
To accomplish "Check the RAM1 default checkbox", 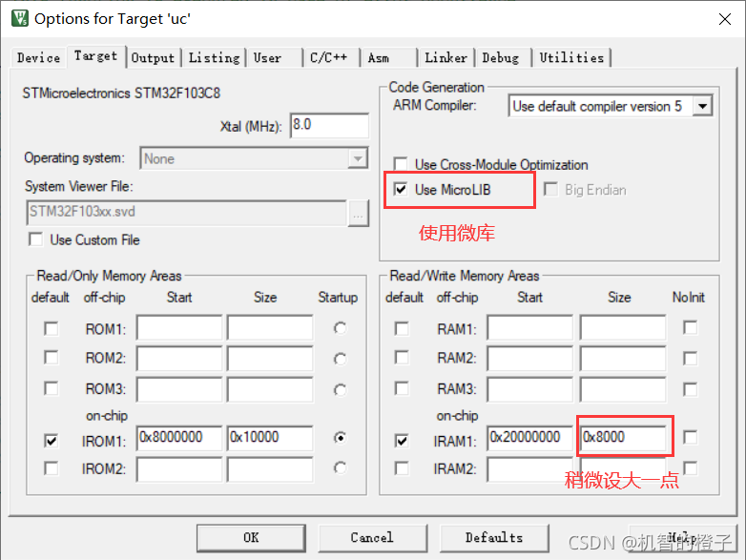I will pos(402,328).
